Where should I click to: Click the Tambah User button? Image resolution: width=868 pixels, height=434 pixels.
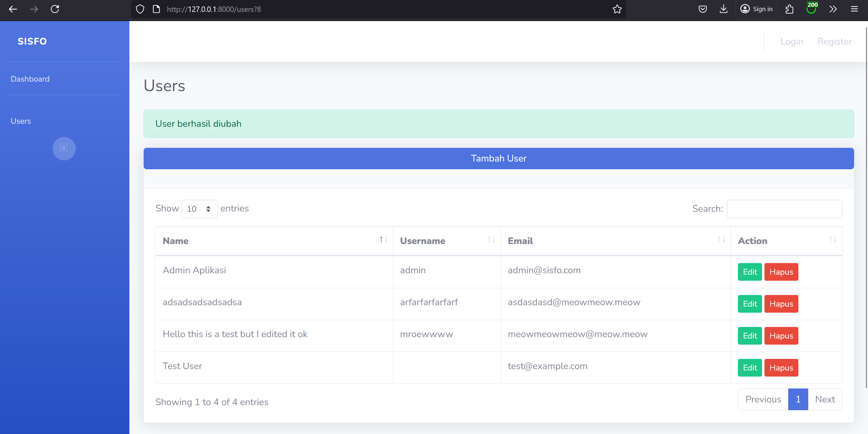tap(498, 158)
